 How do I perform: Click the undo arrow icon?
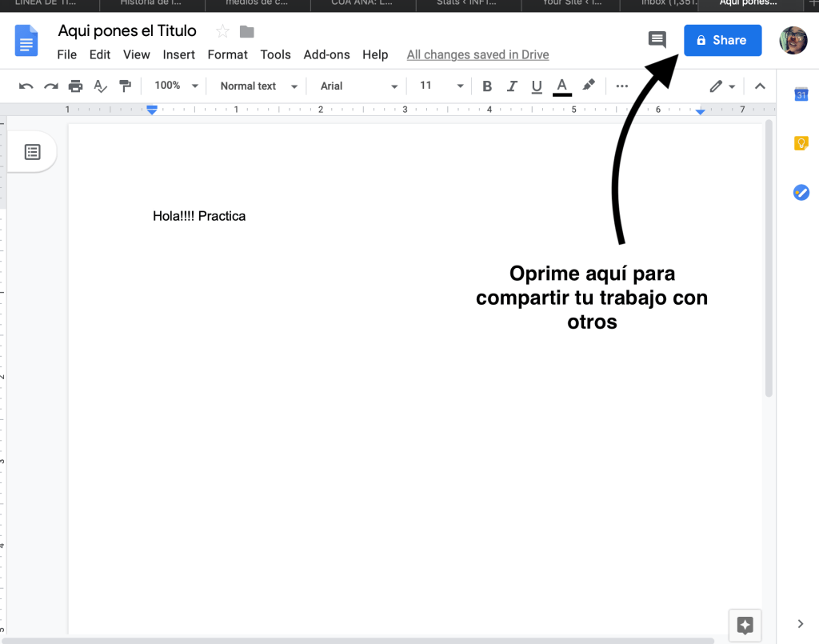point(26,86)
